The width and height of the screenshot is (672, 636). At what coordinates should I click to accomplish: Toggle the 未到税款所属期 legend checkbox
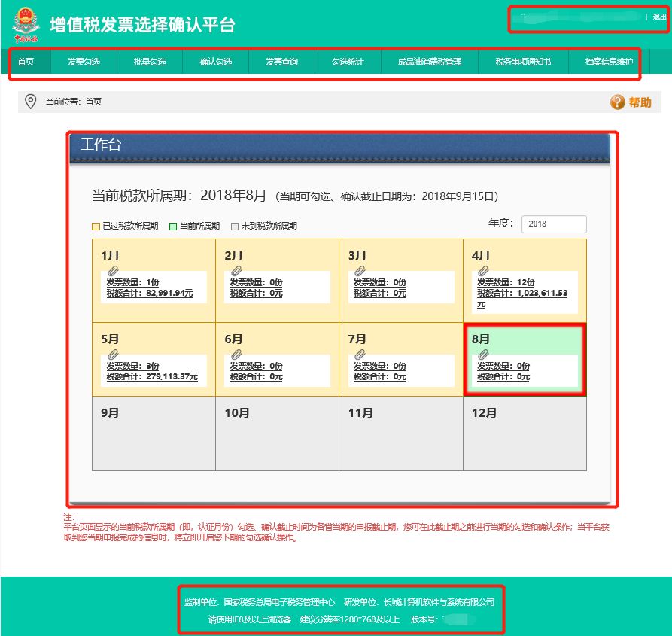[x=235, y=225]
